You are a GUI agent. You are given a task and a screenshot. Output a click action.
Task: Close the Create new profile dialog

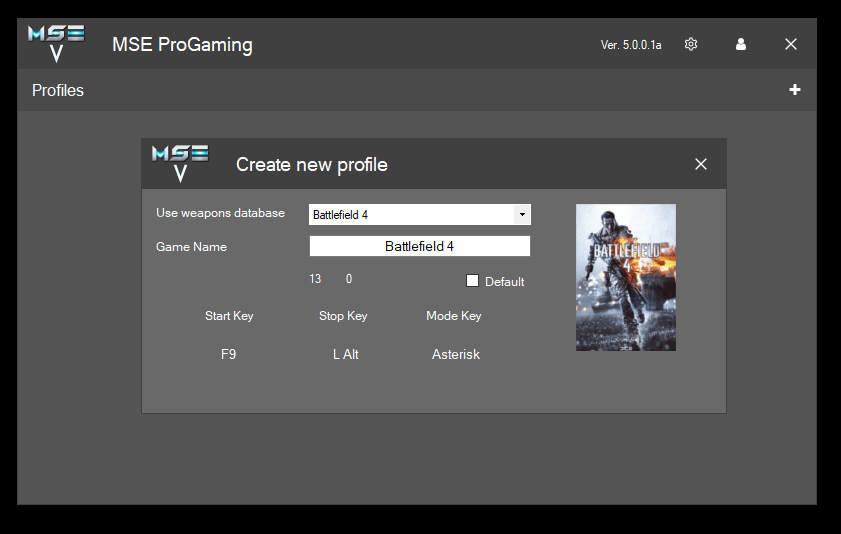(700, 164)
